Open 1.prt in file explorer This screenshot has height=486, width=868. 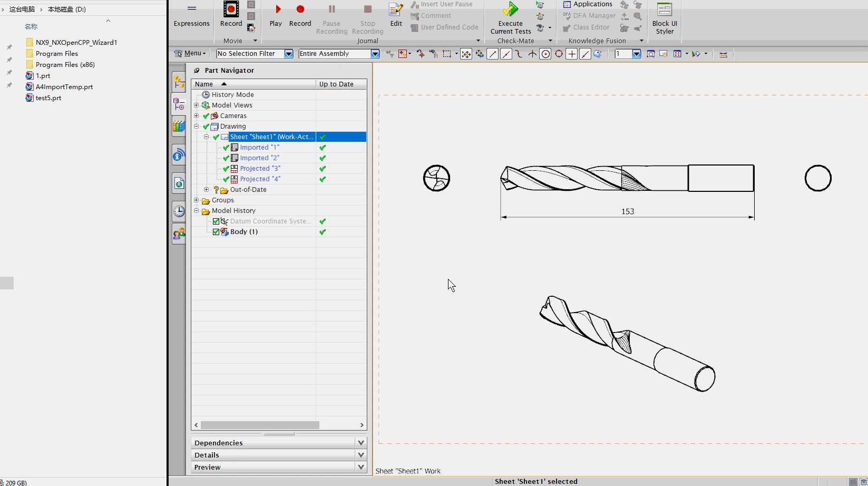43,76
